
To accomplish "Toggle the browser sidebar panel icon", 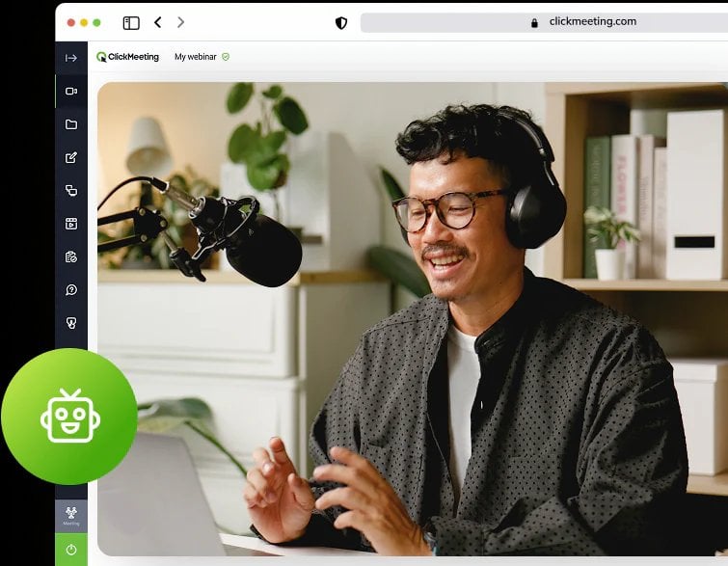I will [131, 23].
